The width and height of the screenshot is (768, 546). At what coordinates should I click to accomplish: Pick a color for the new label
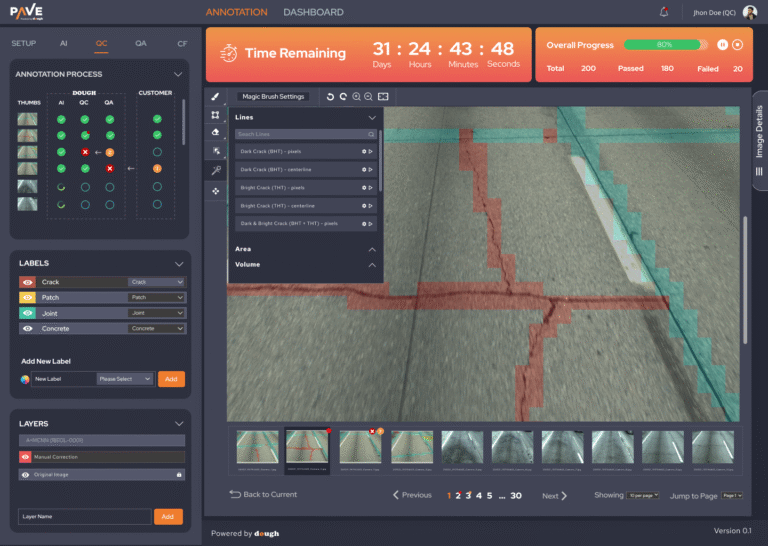point(25,379)
